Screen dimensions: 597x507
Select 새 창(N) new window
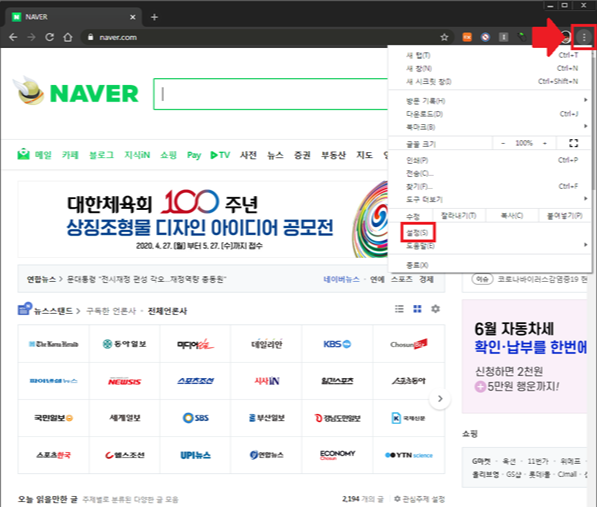click(x=490, y=69)
